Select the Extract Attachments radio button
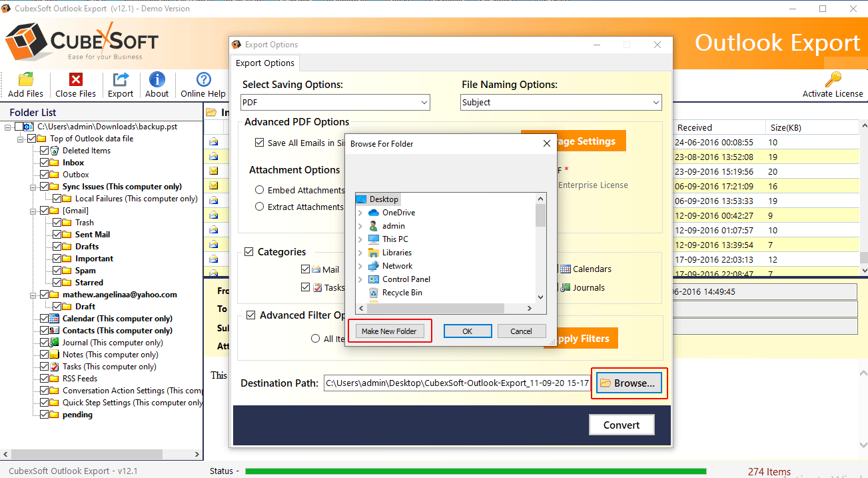868x478 pixels. pyautogui.click(x=260, y=207)
